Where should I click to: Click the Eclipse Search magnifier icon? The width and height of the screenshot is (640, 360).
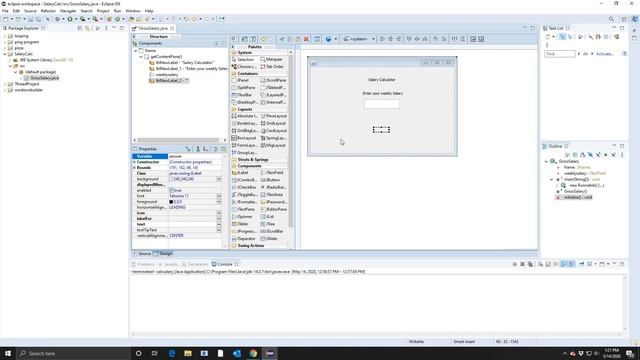[611, 19]
